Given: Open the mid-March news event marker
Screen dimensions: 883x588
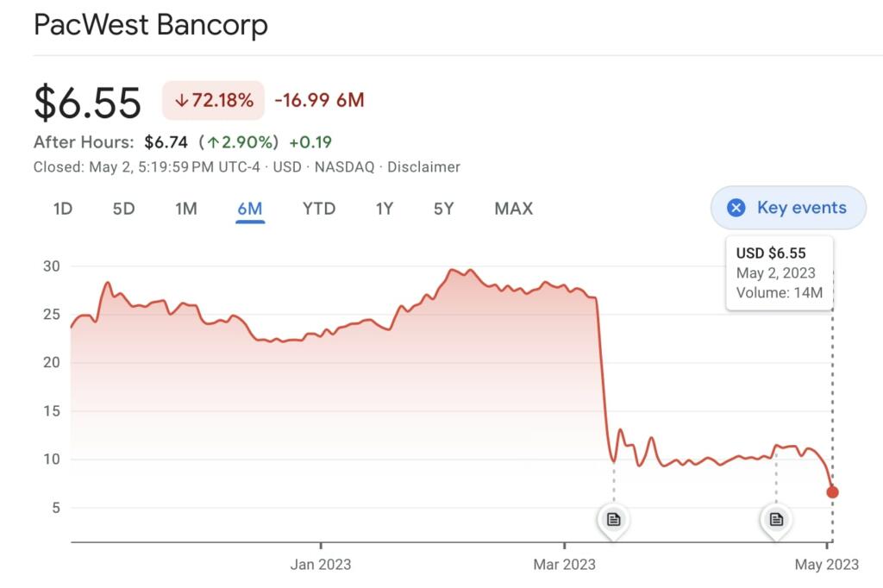Looking at the screenshot, I should pyautogui.click(x=613, y=519).
